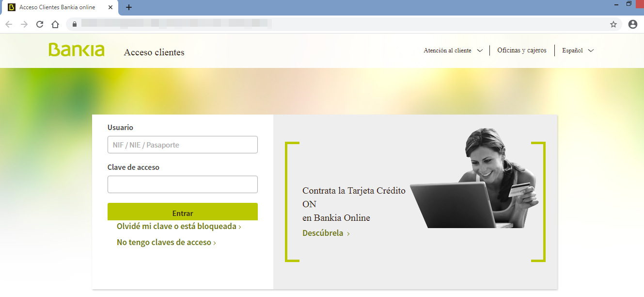Viewport: 644px width, 297px height.
Task: Click the Descúbrela link
Action: (326, 233)
